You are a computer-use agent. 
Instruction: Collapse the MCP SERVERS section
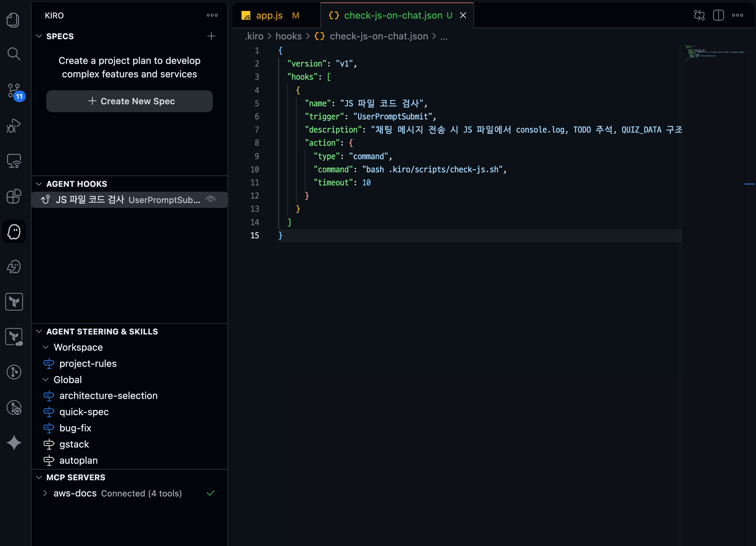(x=39, y=477)
